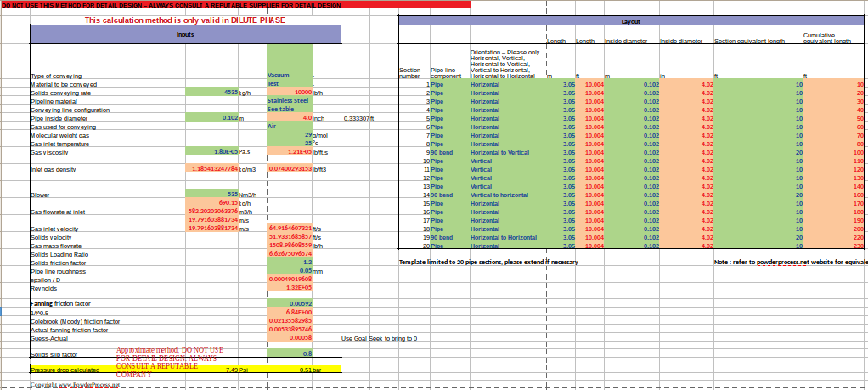
Task: Click the gas viscosity 1.80E-05 cell
Action: (211, 152)
